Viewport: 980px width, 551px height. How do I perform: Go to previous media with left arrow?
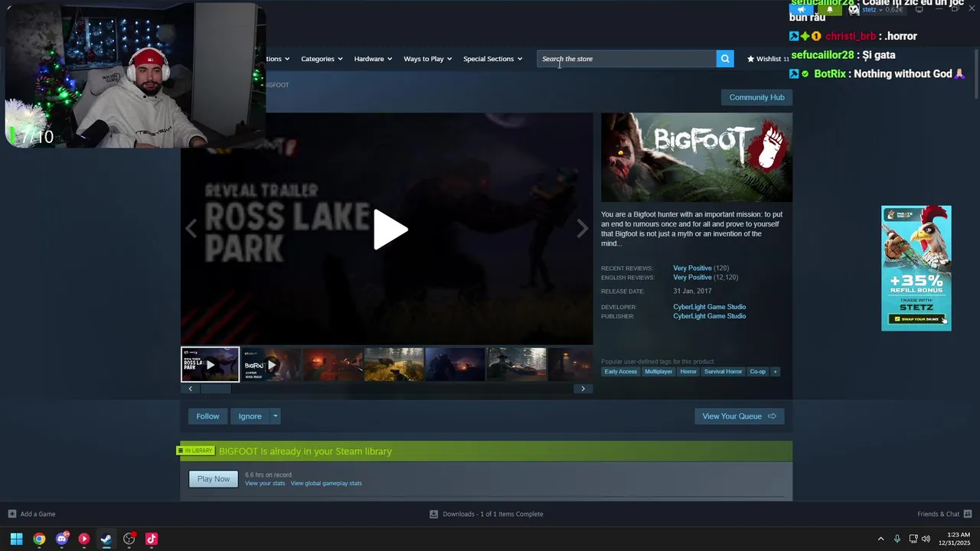tap(191, 228)
